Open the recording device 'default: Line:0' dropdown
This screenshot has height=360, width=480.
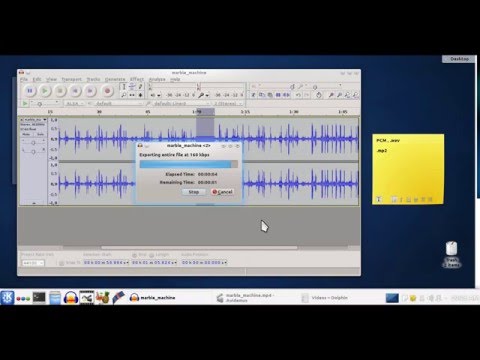point(181,104)
